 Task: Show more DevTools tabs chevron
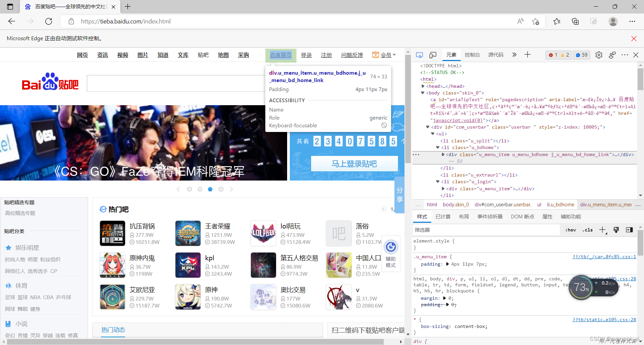(x=515, y=55)
